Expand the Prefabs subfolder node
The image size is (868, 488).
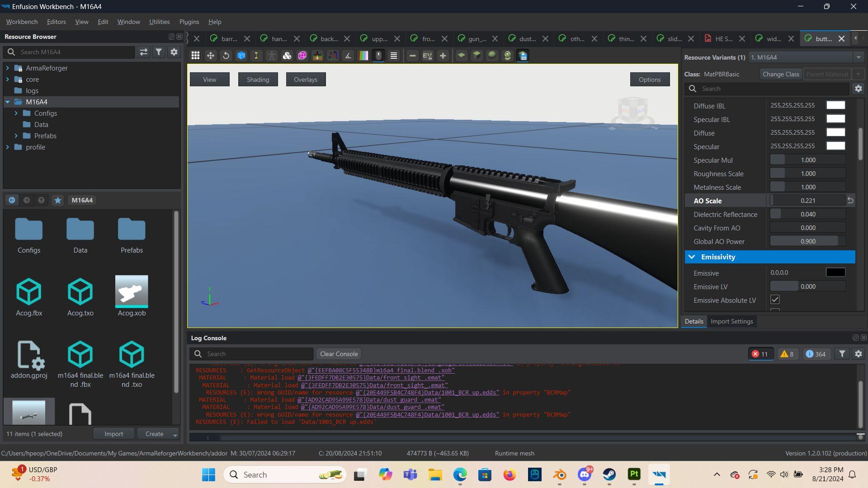[x=16, y=136]
